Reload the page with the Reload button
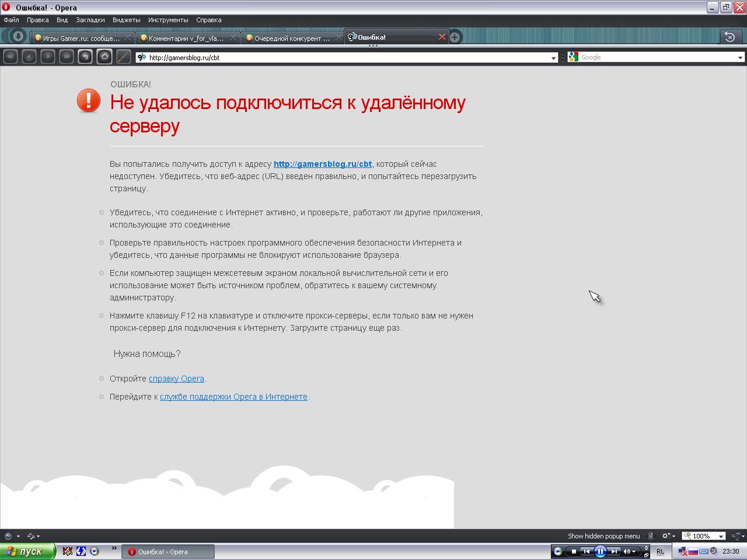The width and height of the screenshot is (747, 560). click(x=85, y=57)
